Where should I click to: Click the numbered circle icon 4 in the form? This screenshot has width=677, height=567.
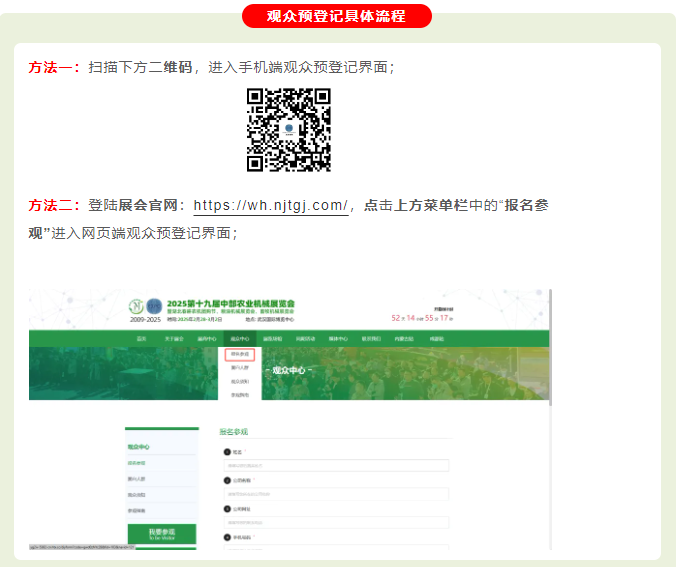click(227, 537)
